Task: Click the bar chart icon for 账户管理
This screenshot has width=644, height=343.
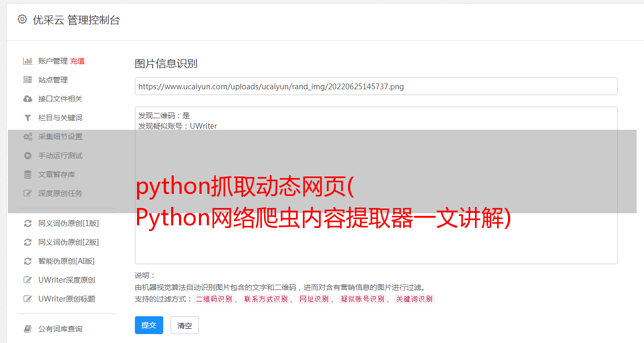Action: tap(28, 61)
